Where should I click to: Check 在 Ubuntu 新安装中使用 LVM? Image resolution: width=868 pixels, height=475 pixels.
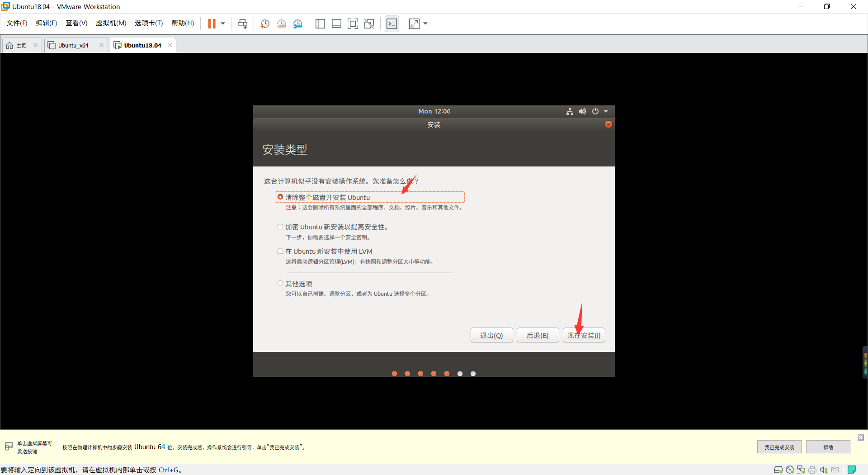[280, 251]
